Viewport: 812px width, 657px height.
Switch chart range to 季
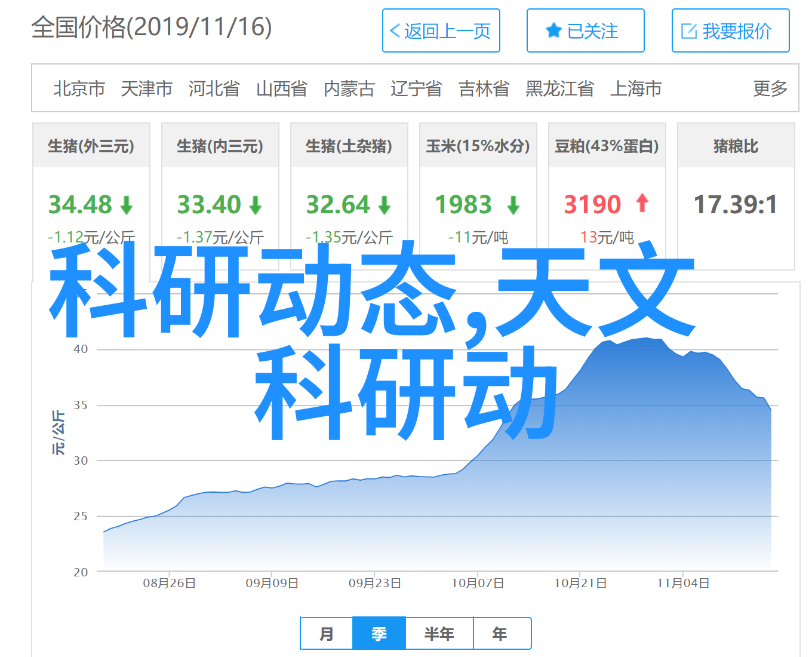click(379, 634)
